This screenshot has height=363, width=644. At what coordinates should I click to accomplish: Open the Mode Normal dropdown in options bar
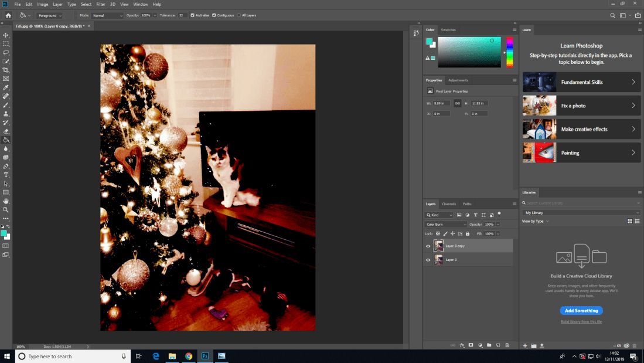(107, 15)
